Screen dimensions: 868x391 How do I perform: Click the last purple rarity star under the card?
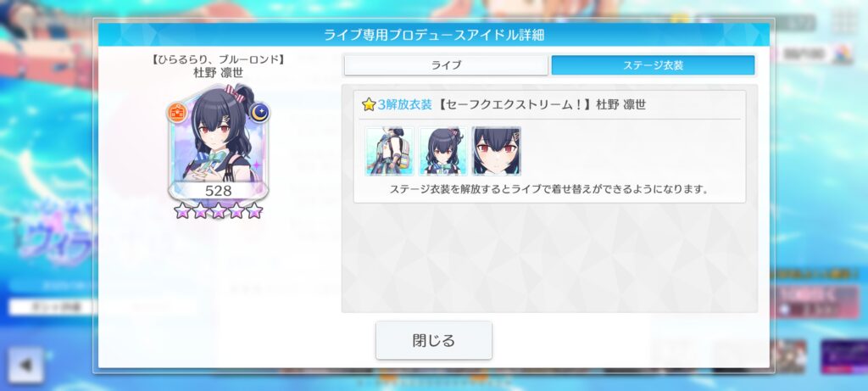[x=254, y=210]
